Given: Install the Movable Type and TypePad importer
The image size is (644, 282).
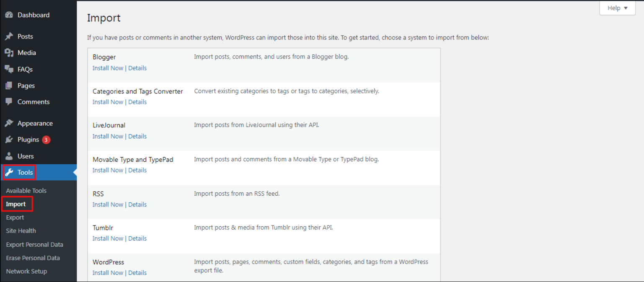Looking at the screenshot, I should 108,170.
